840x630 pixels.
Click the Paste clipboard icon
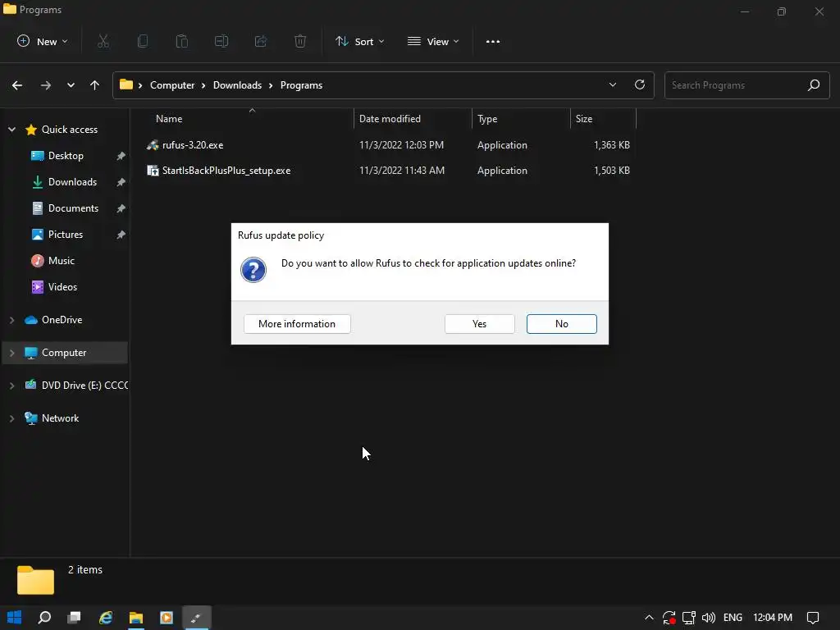pos(182,41)
